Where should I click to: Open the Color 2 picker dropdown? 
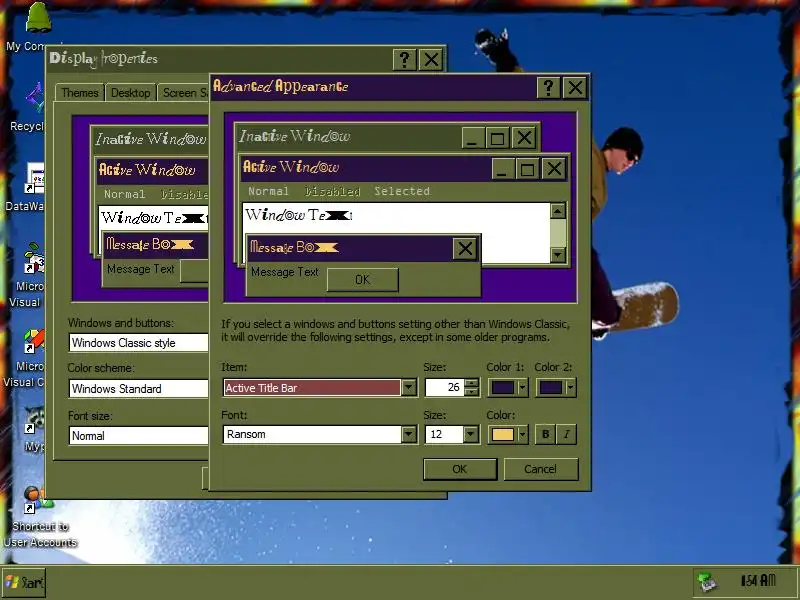coord(556,388)
